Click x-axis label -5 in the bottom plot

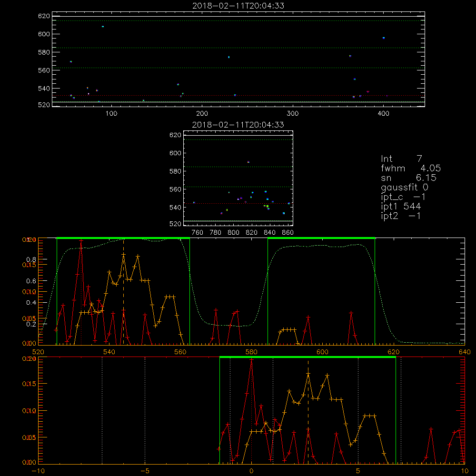pos(145,471)
